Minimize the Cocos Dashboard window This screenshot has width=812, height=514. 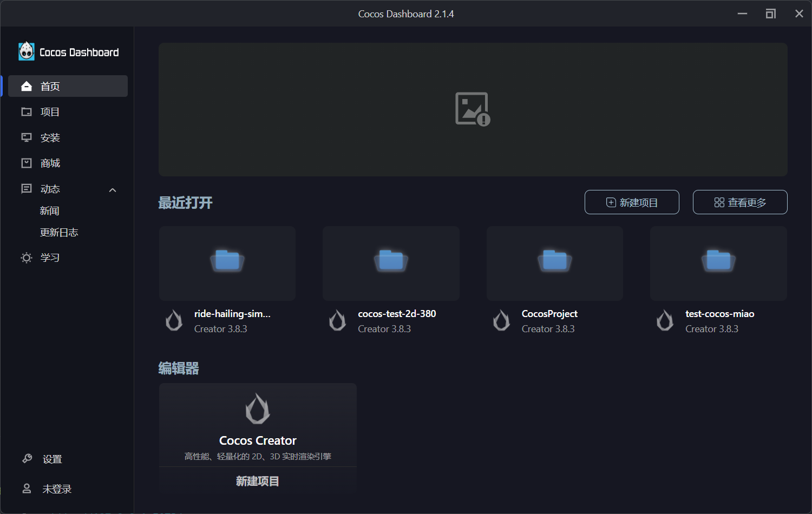tap(742, 14)
